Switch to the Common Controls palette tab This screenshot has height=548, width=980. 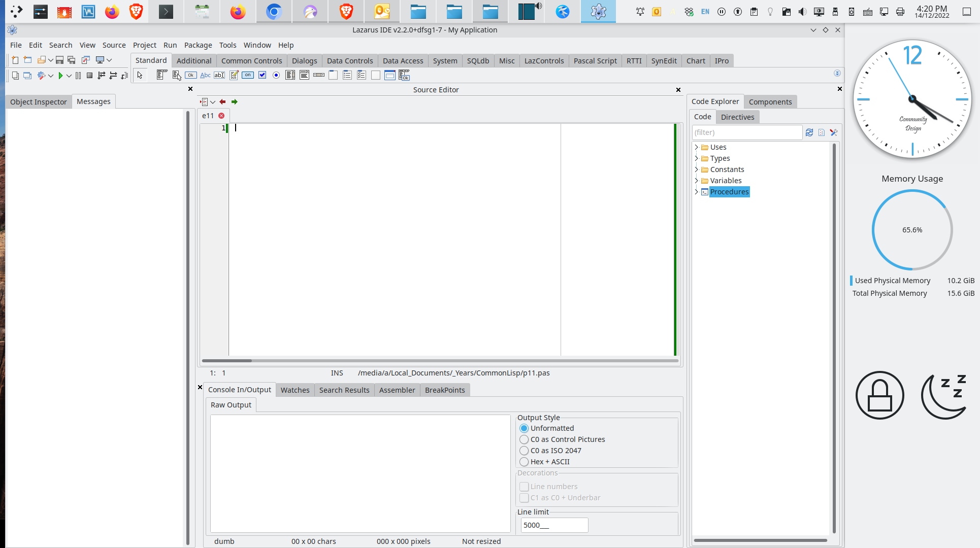click(x=251, y=61)
